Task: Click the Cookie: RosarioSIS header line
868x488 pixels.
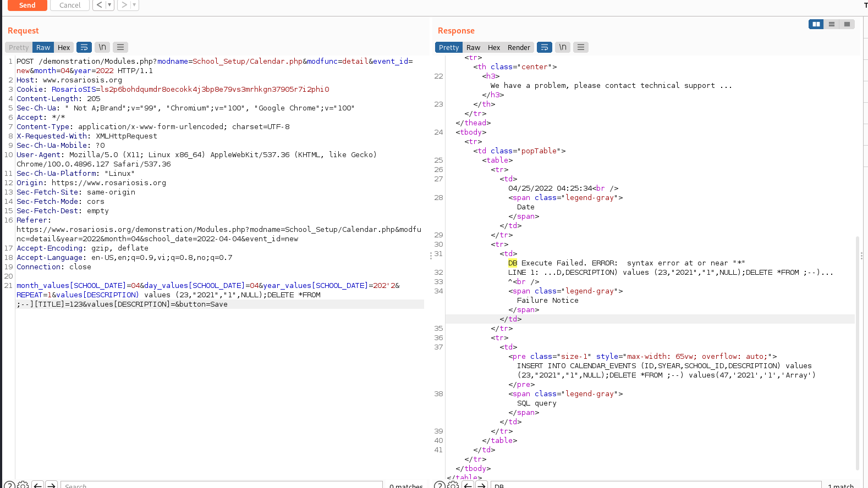Action: [x=173, y=89]
